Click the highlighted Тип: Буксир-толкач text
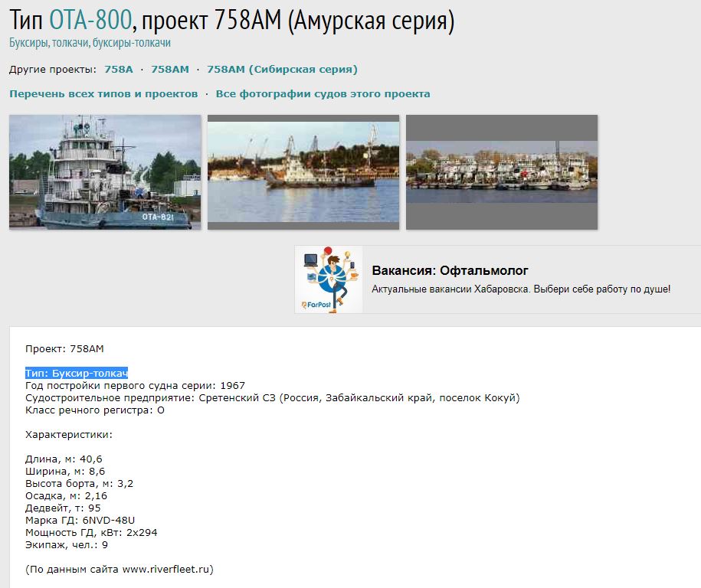Viewport: 701px width, 588px height. (77, 373)
